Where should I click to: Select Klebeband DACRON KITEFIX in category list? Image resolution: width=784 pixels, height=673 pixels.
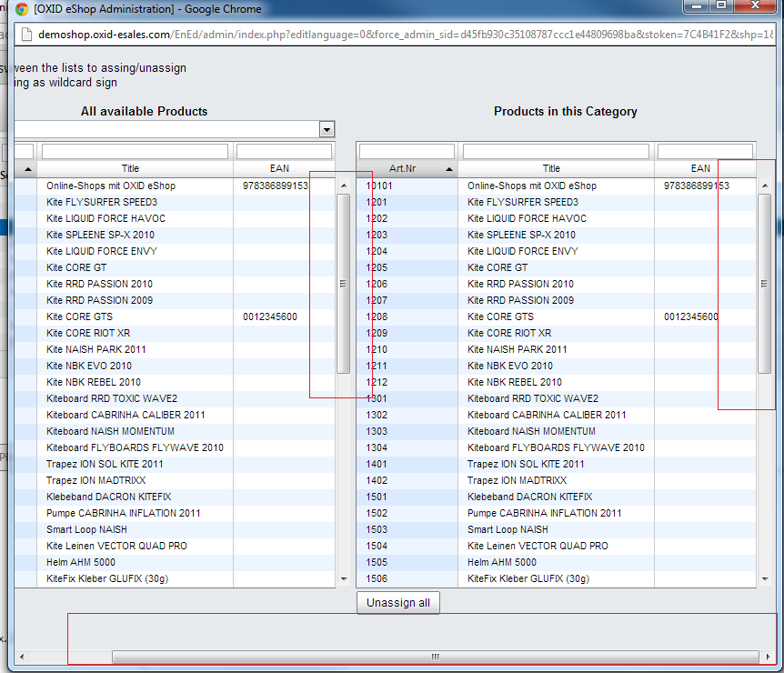tap(530, 497)
